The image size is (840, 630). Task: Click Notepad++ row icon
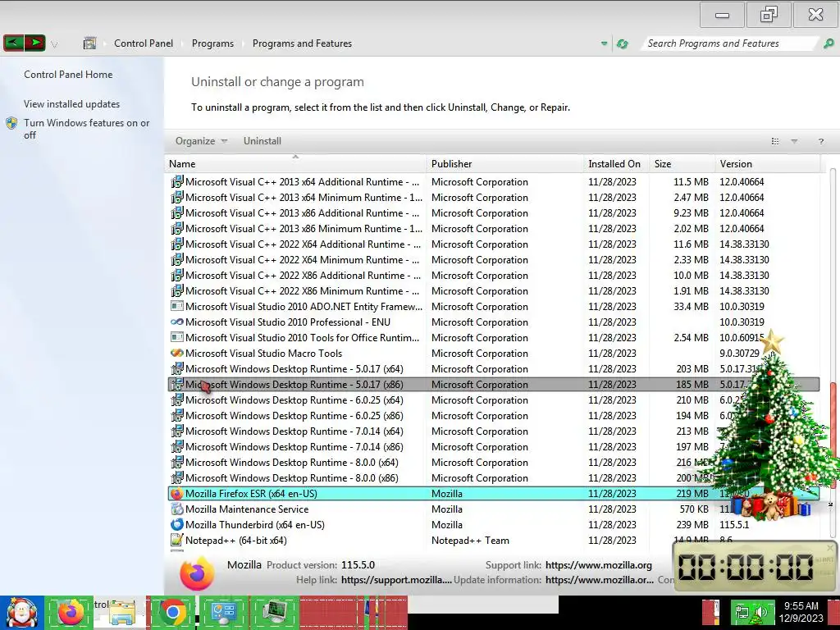click(177, 540)
